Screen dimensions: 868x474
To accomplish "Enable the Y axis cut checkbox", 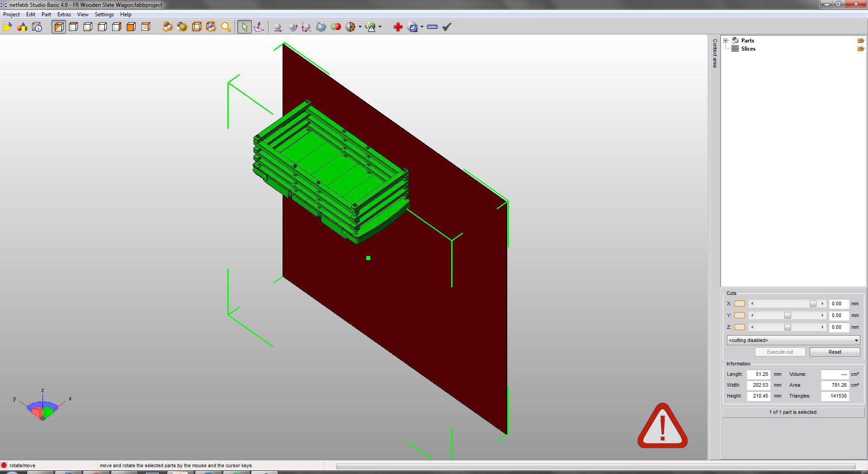I will tap(740, 315).
